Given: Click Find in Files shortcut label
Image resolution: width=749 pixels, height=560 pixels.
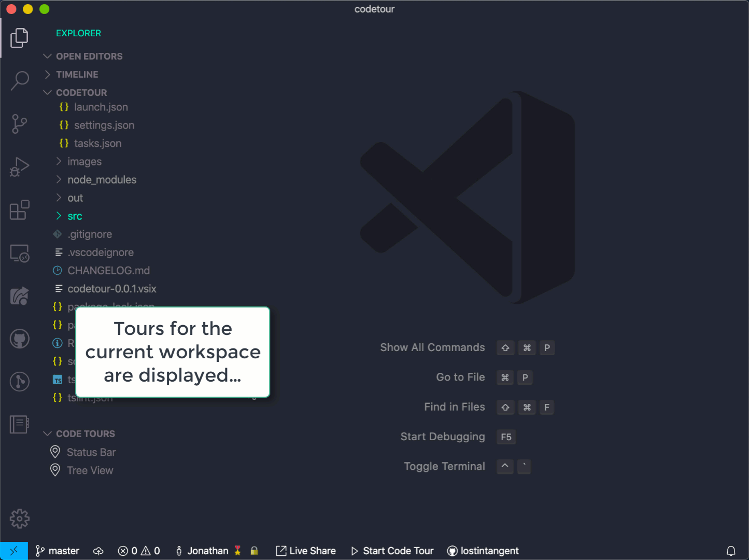Looking at the screenshot, I should [x=454, y=407].
